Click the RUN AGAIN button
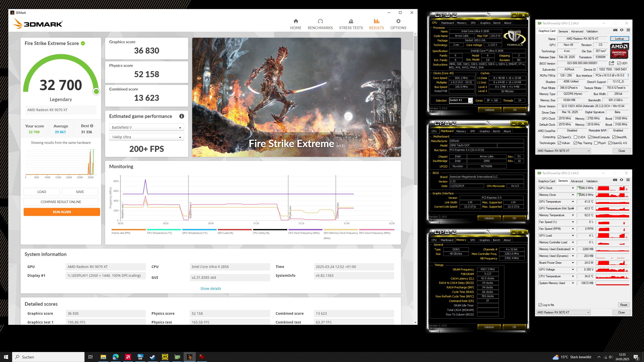Viewport: 644px width, 362px height. click(62, 212)
